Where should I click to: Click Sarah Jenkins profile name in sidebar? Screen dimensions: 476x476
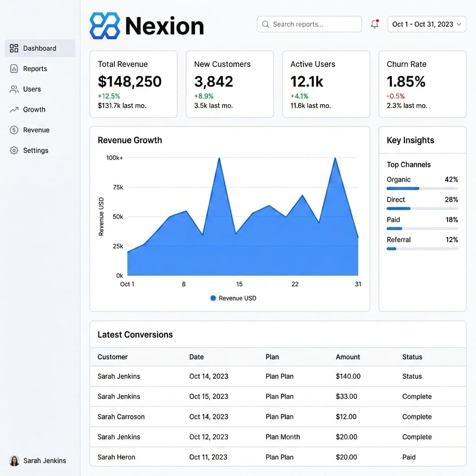[45, 461]
